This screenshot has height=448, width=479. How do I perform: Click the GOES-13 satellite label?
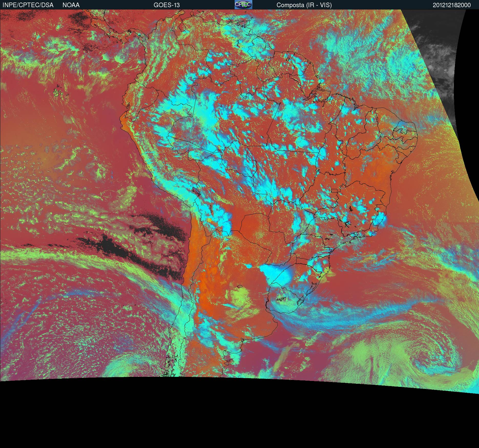point(167,5)
